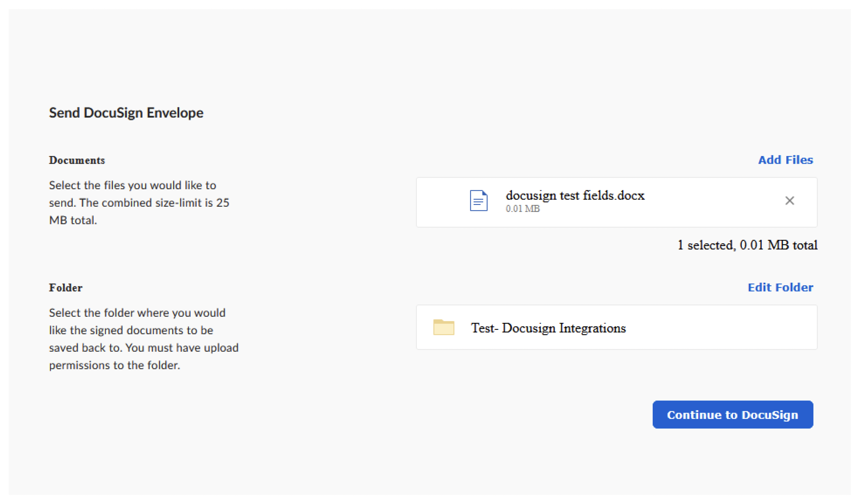
Task: Click the upload permissions description text
Action: click(x=144, y=339)
